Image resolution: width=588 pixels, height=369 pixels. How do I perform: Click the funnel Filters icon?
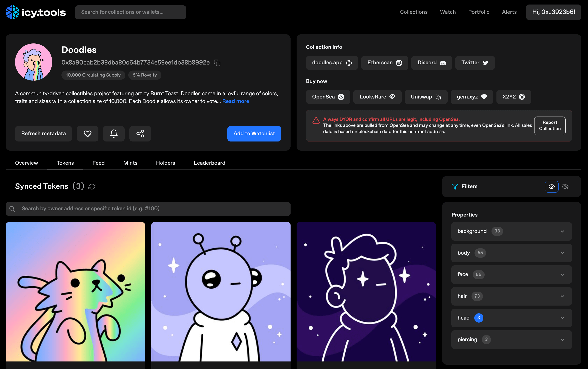point(455,186)
